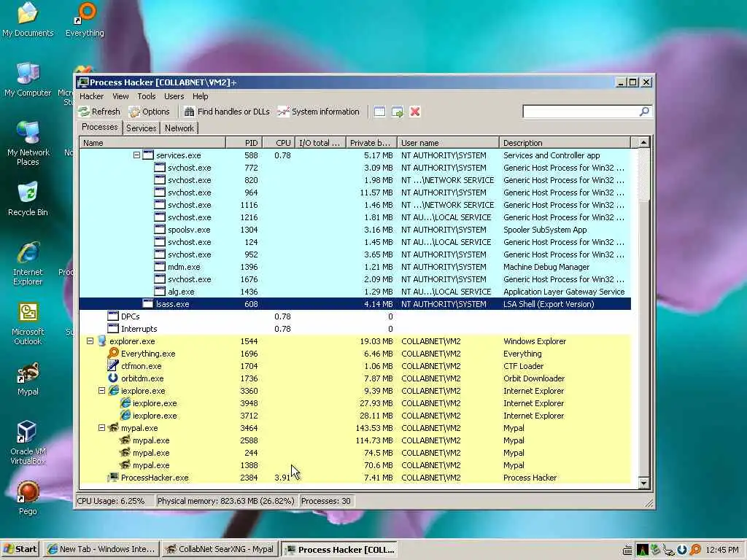
Task: Select the mdm.exe process
Action: (355, 267)
